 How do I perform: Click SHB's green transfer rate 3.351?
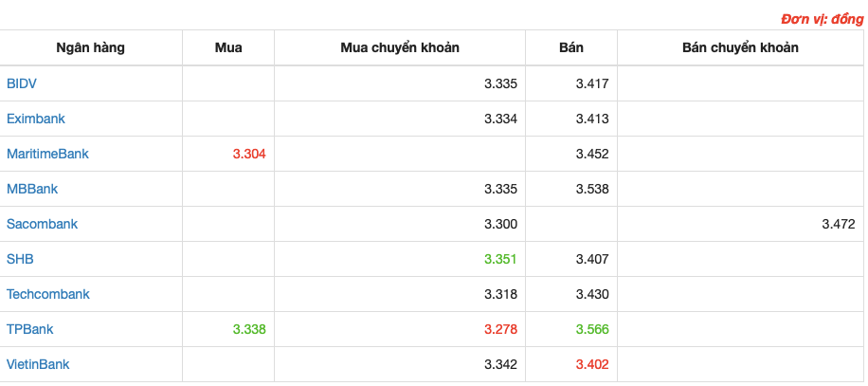pos(500,259)
